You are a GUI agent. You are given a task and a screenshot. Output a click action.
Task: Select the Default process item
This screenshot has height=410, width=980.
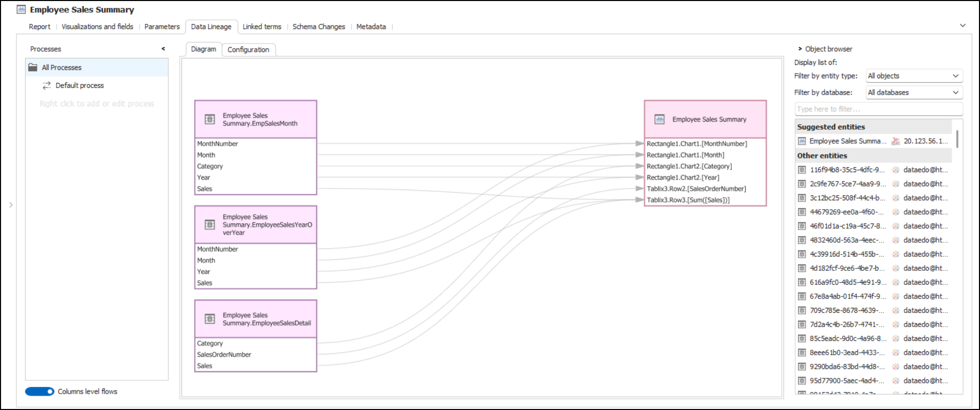(x=80, y=85)
